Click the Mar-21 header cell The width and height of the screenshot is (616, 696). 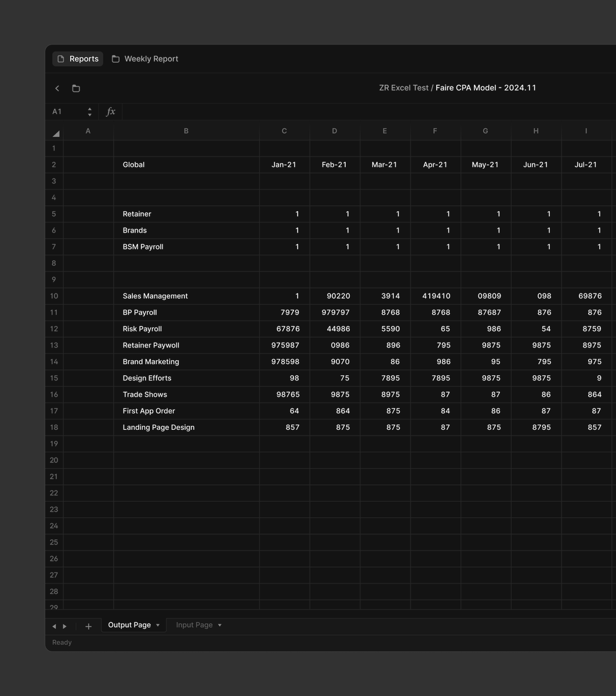click(x=385, y=165)
